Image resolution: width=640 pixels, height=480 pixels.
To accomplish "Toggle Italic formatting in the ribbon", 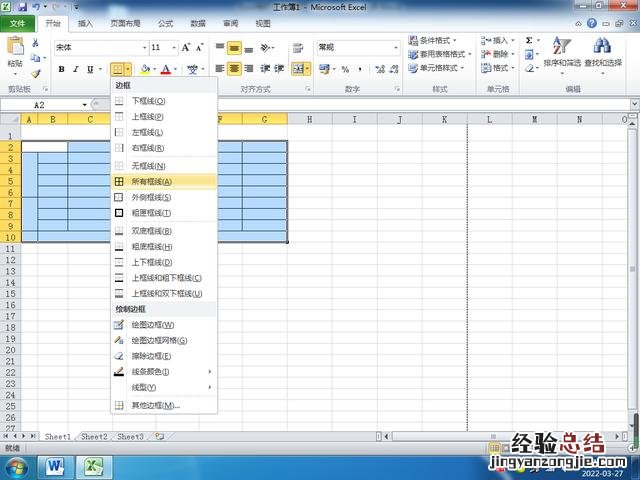I will pyautogui.click(x=76, y=69).
